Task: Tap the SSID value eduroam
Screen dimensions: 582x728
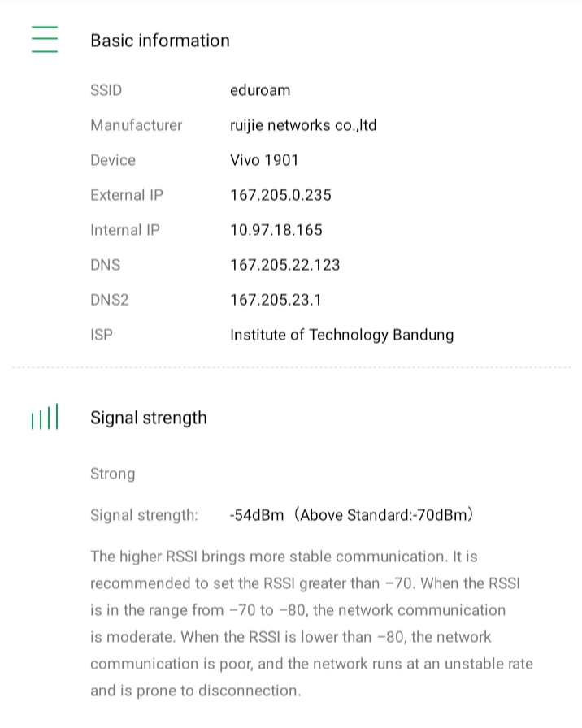Action: coord(259,90)
